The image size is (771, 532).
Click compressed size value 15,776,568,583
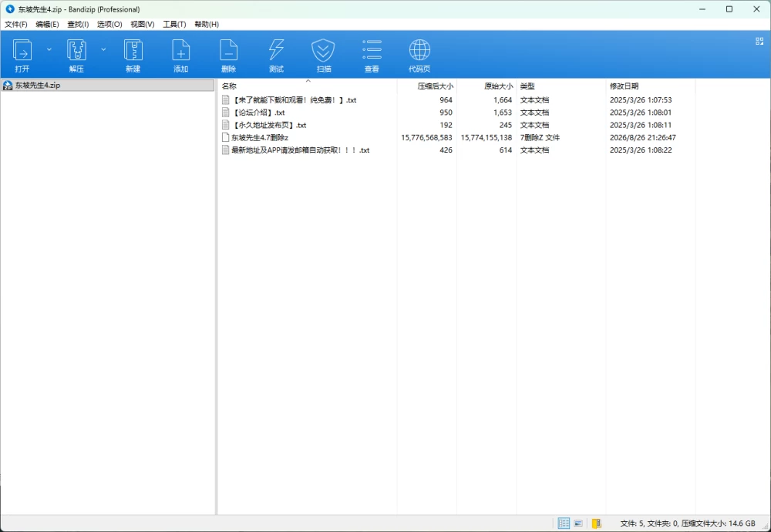426,138
